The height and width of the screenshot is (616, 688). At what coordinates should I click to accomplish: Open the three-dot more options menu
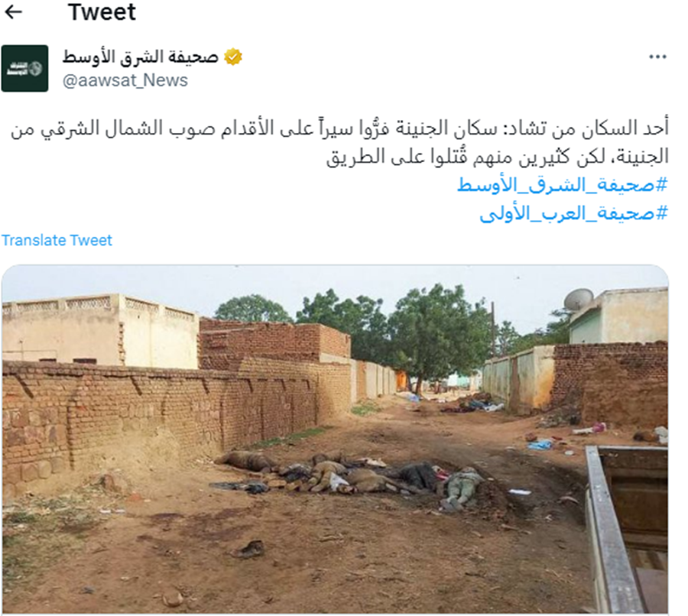657,57
